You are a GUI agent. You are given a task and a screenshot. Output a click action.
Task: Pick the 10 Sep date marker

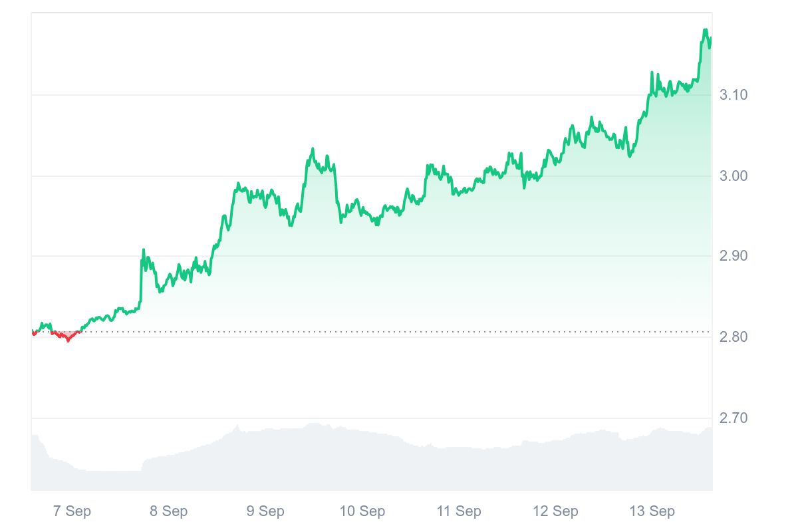click(362, 511)
